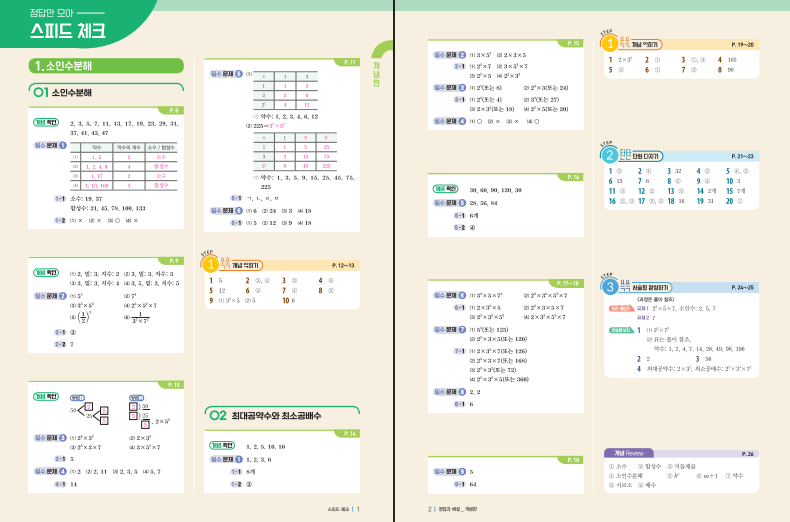
Task: Click the green 1. 소인수분해 chapter heading
Action: point(106,66)
